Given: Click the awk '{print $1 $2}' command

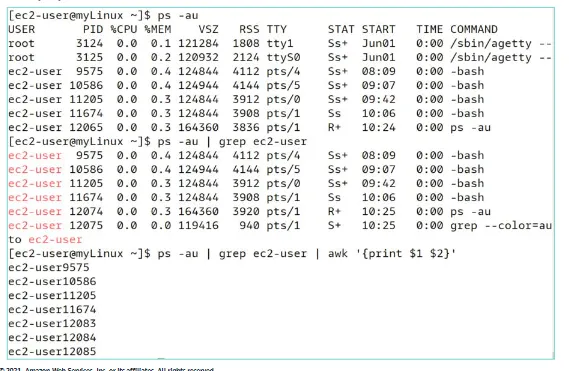Looking at the screenshot, I should click(392, 254).
